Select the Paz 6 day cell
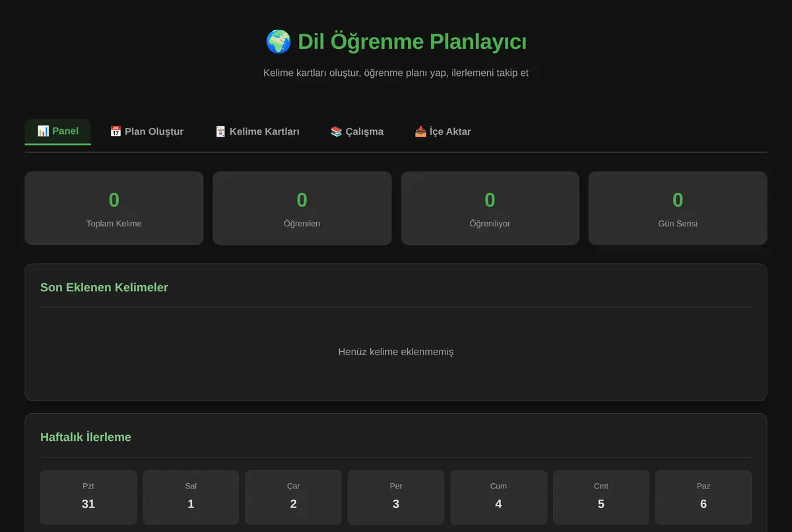This screenshot has height=532, width=792. click(704, 497)
